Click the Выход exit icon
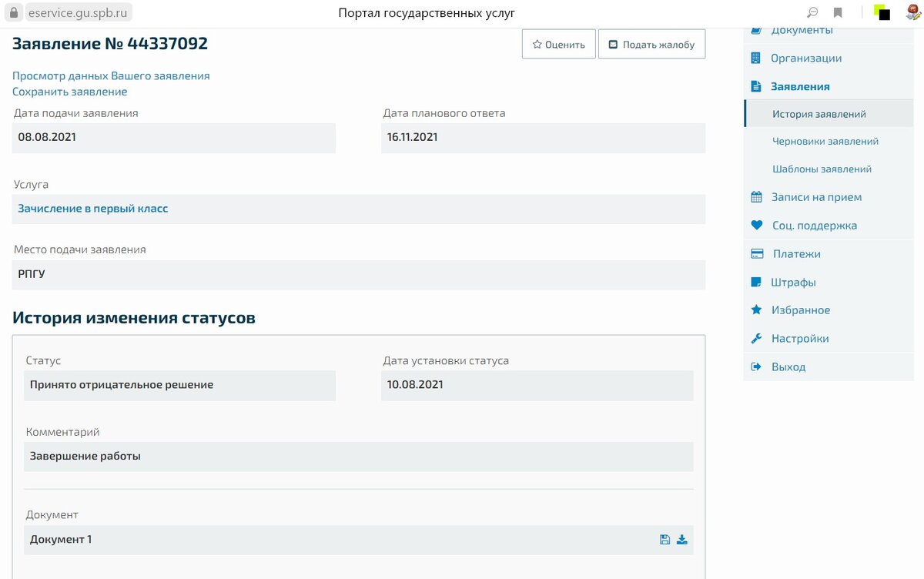The image size is (924, 579). [x=756, y=366]
